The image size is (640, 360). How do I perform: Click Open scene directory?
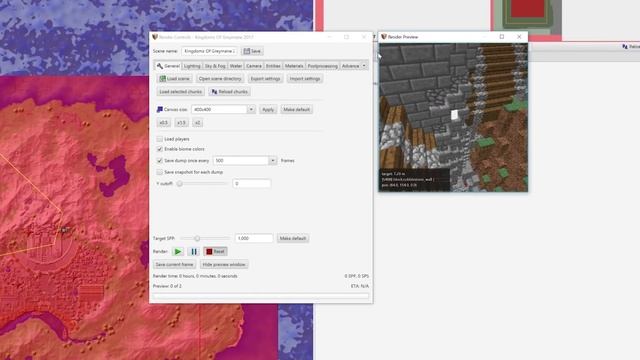pos(220,78)
